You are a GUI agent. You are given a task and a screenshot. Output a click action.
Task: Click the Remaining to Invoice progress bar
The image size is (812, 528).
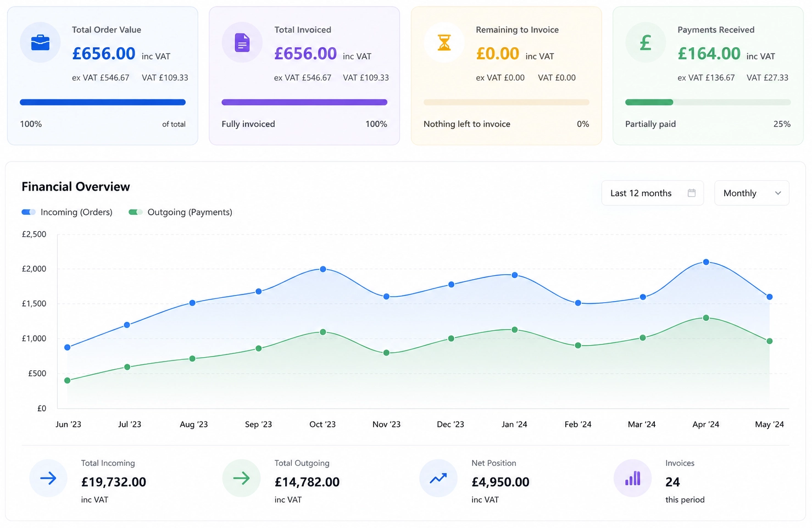click(x=506, y=102)
